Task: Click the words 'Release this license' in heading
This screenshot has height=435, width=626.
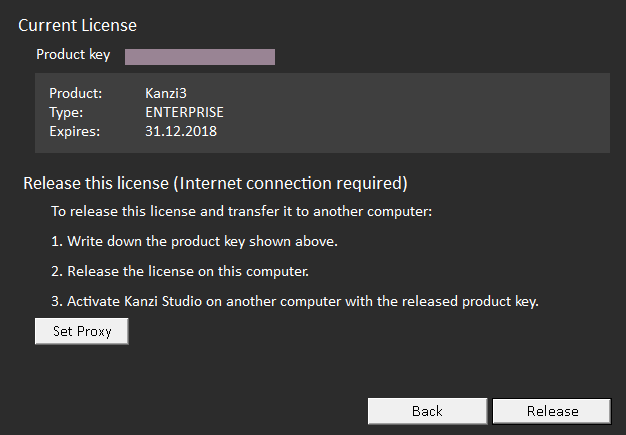Action: click(x=95, y=184)
